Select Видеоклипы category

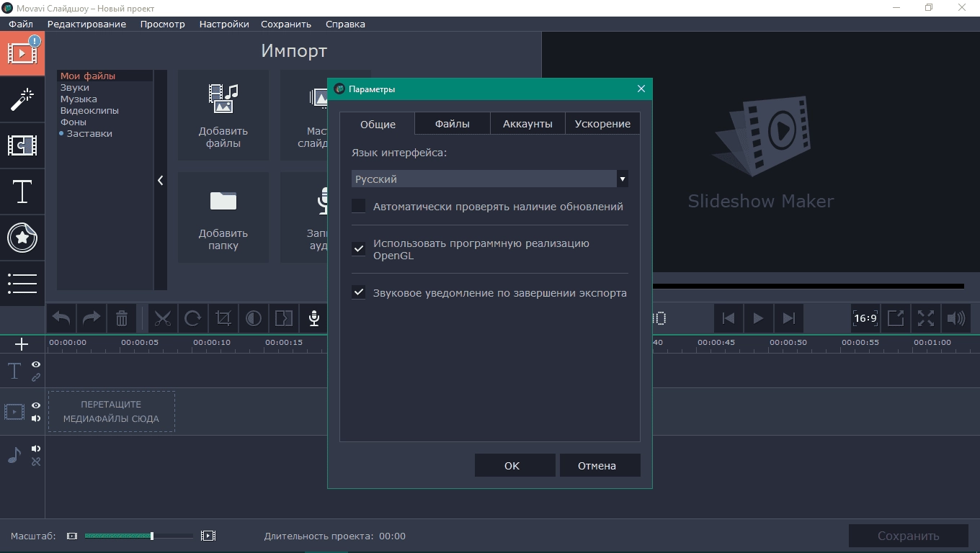89,110
